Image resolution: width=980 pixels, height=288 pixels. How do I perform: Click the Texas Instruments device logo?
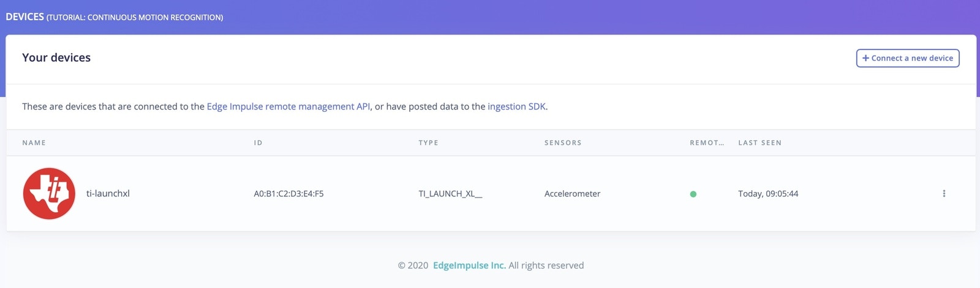(49, 193)
